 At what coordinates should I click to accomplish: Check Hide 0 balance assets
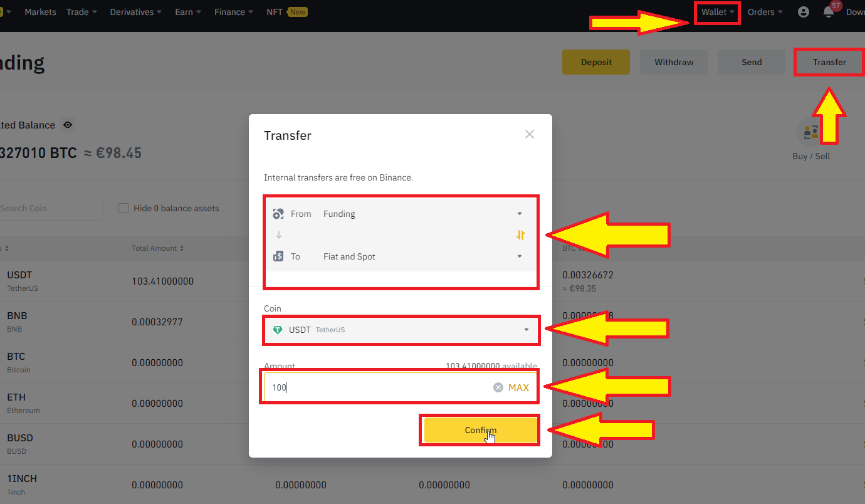point(123,208)
